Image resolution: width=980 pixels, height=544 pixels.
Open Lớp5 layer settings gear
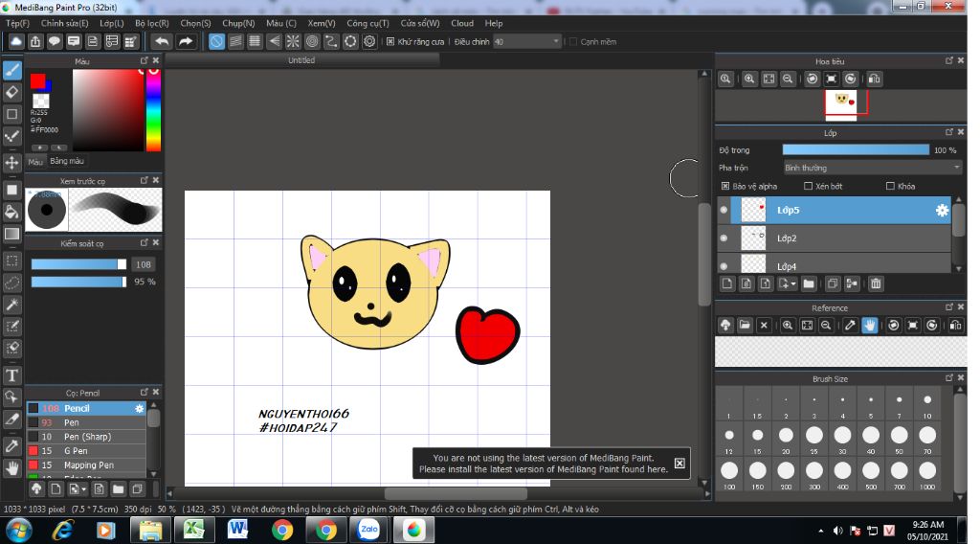tap(942, 211)
